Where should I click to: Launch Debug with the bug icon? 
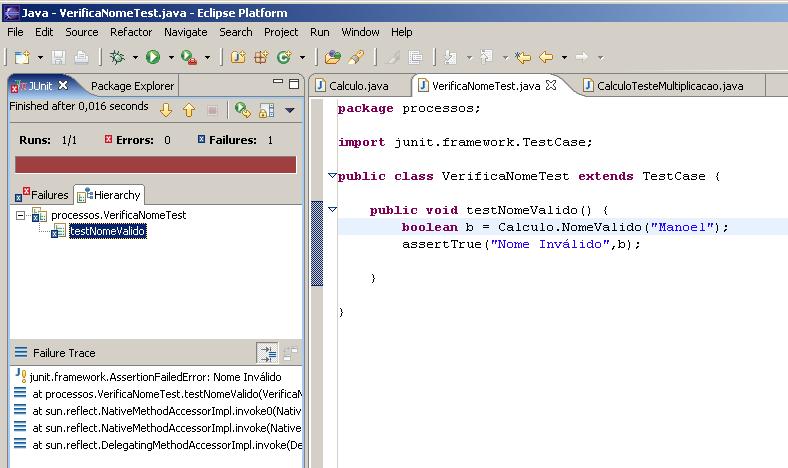(117, 57)
